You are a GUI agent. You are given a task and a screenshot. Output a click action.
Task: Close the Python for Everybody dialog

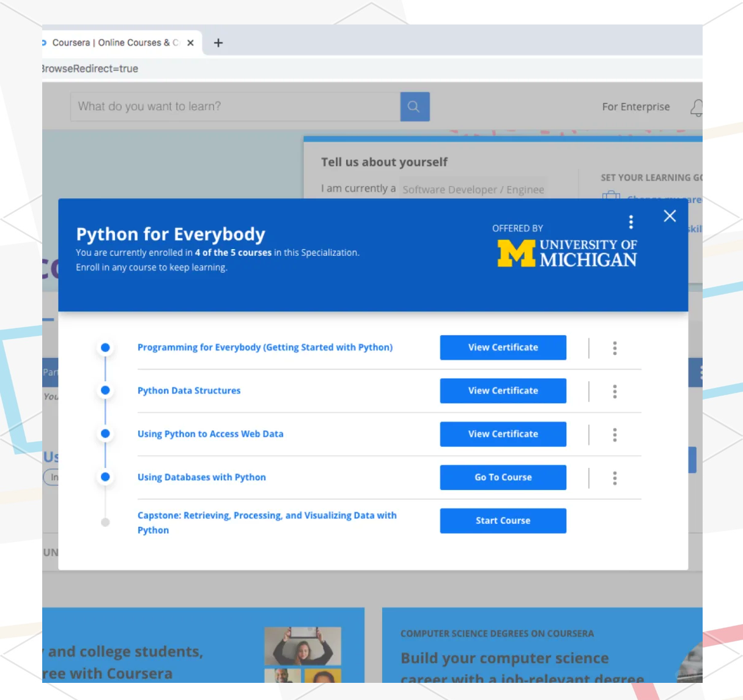[x=670, y=216]
